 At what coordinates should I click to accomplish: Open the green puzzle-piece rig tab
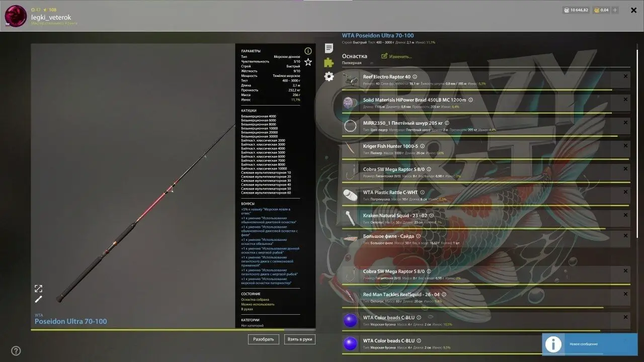click(329, 62)
